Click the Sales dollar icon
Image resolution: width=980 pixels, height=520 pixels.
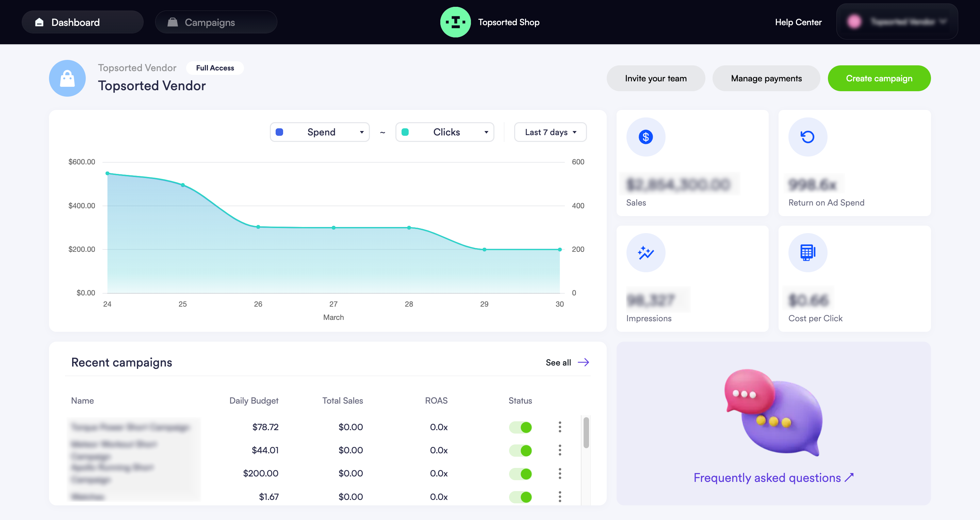[x=646, y=137]
